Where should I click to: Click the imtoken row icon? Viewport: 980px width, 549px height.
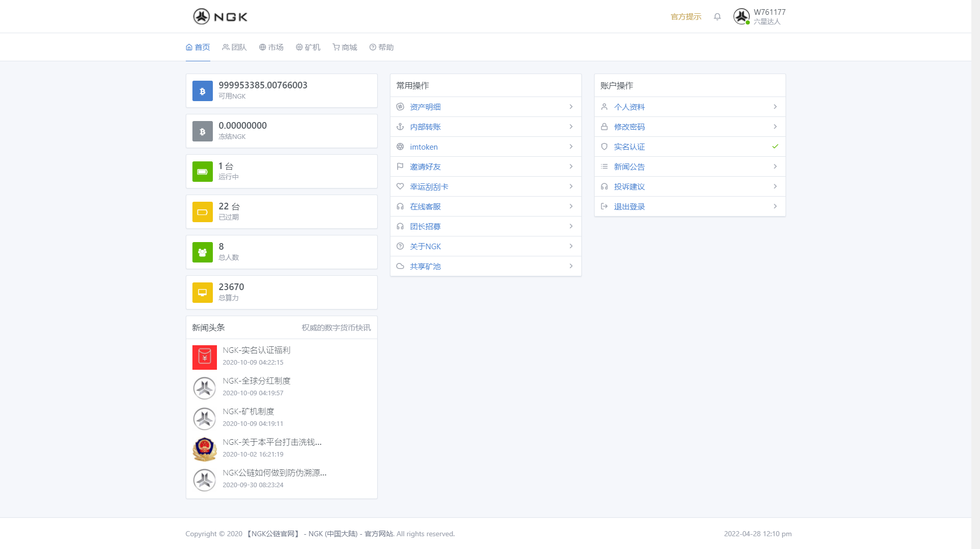(400, 147)
